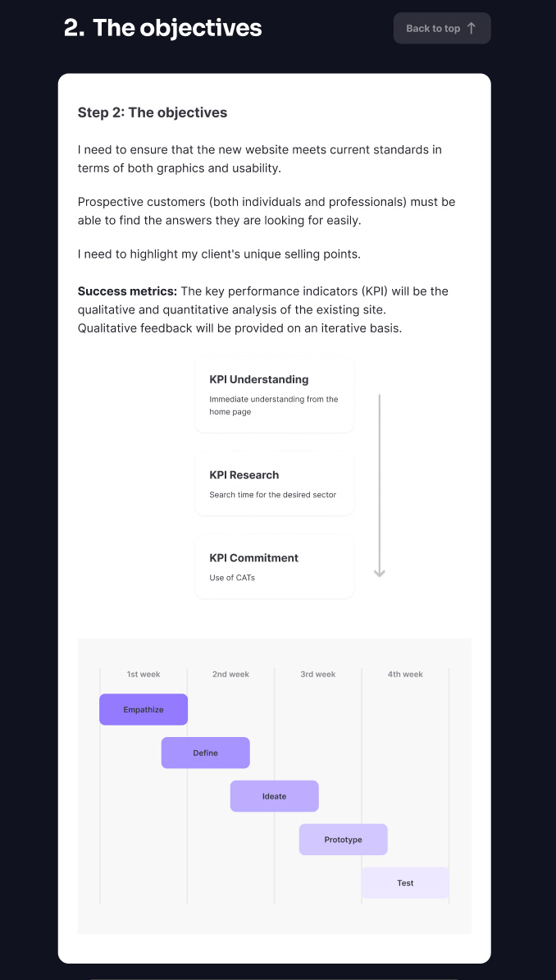Viewport: 556px width, 980px height.
Task: Click the Back to top button
Action: (441, 28)
